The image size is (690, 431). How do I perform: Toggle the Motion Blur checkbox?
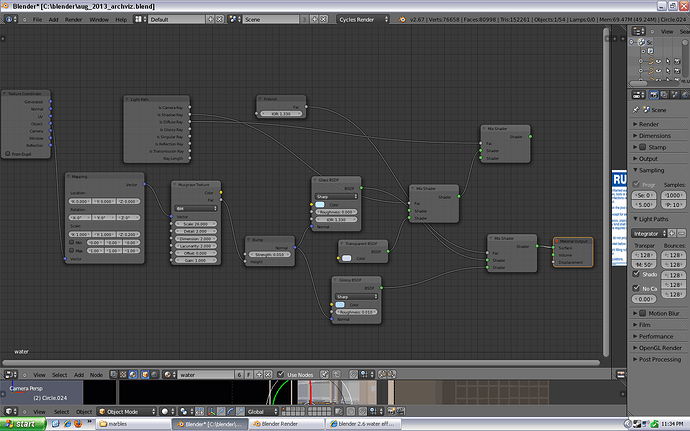642,313
